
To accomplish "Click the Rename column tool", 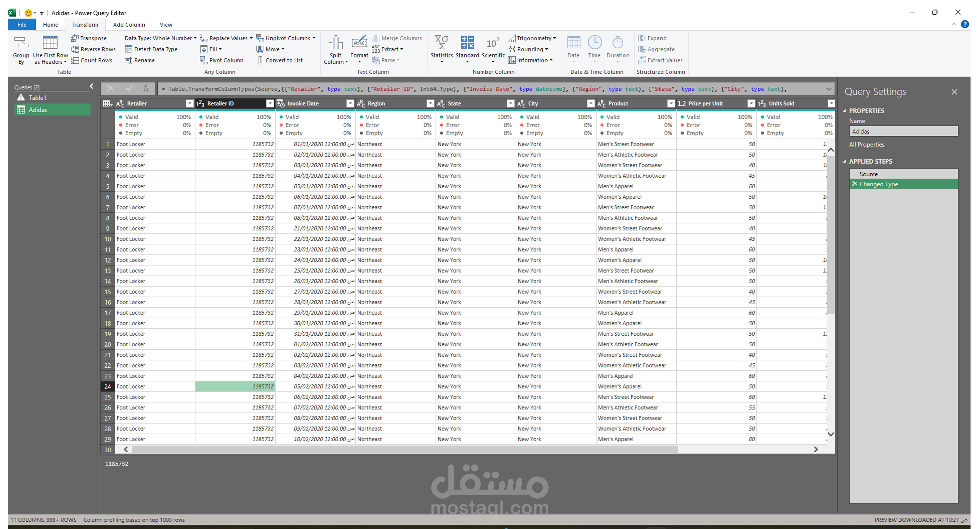I will pyautogui.click(x=140, y=60).
